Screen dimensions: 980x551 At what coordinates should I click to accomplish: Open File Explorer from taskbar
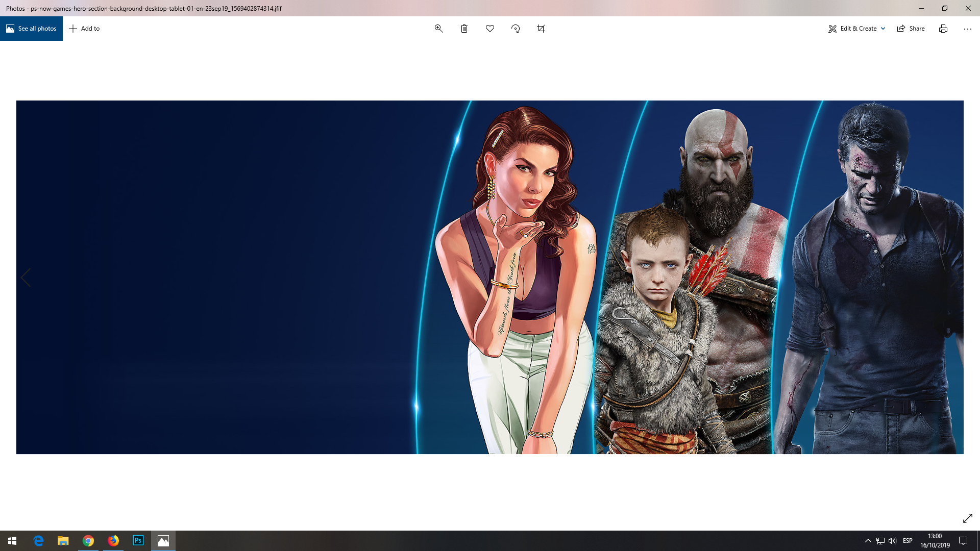point(63,541)
